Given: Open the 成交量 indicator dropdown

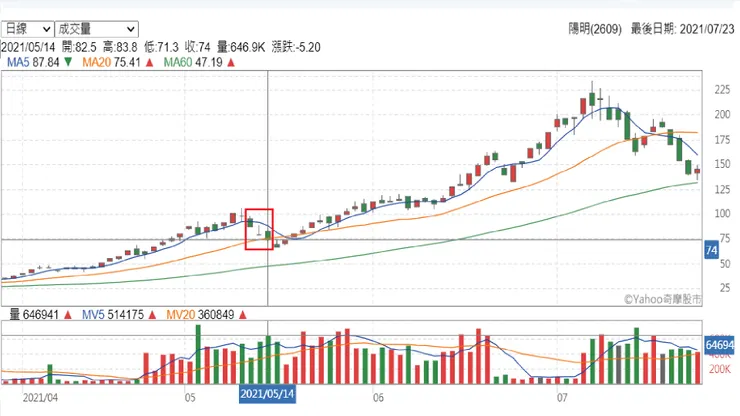Looking at the screenshot, I should pos(97,29).
